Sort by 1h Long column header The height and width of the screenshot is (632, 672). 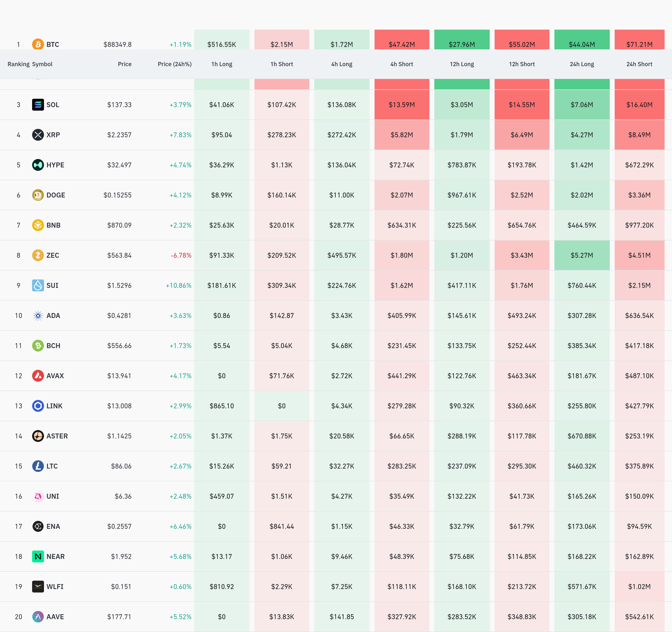(x=222, y=64)
